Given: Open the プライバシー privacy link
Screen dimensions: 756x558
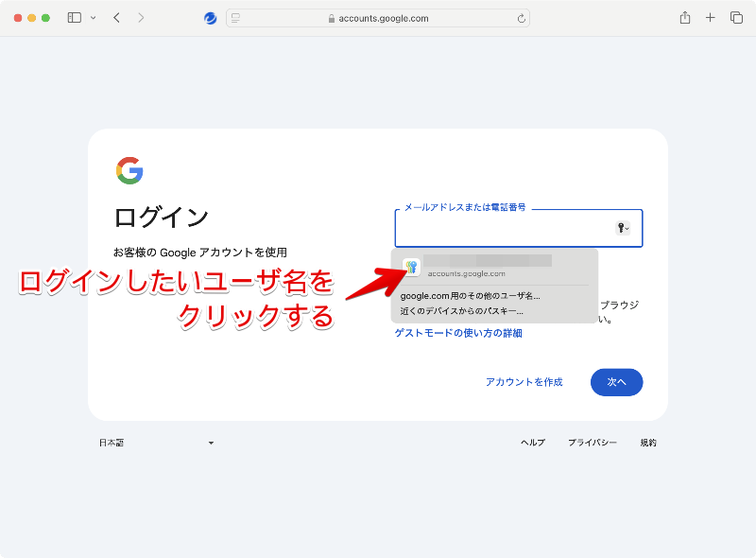Looking at the screenshot, I should (593, 443).
